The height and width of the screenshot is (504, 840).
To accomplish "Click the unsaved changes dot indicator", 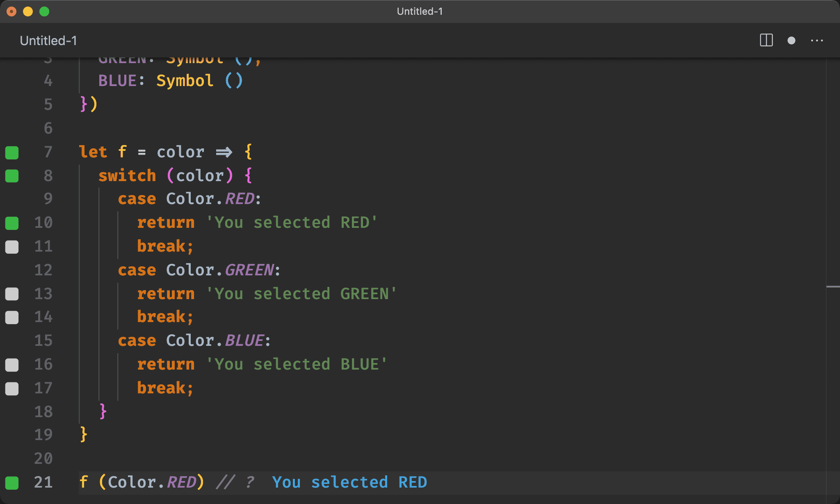I will pyautogui.click(x=791, y=41).
